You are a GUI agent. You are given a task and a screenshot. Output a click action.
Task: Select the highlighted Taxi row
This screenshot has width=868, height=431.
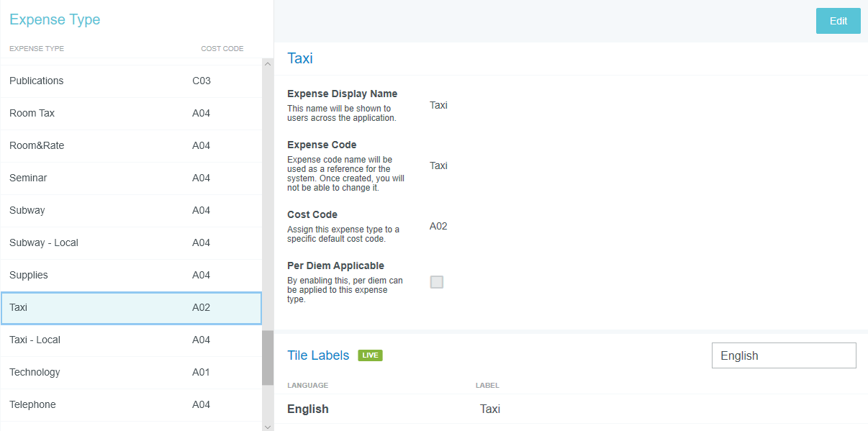pos(130,308)
